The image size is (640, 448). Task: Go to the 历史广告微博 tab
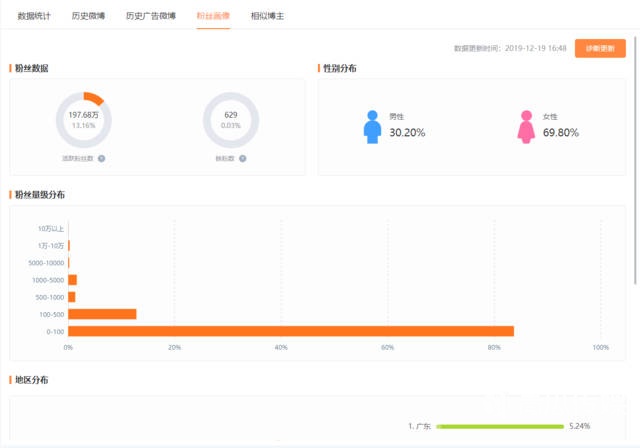point(151,16)
